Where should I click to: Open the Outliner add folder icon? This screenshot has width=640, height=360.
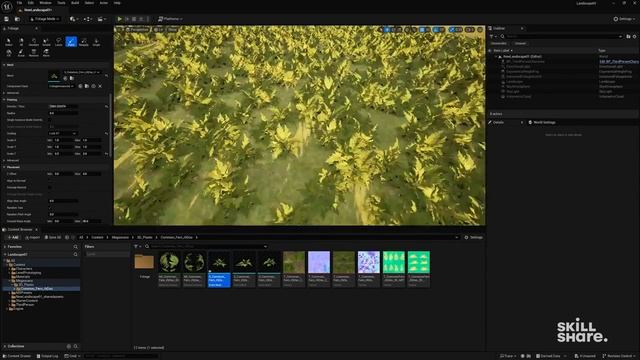[x=628, y=36]
